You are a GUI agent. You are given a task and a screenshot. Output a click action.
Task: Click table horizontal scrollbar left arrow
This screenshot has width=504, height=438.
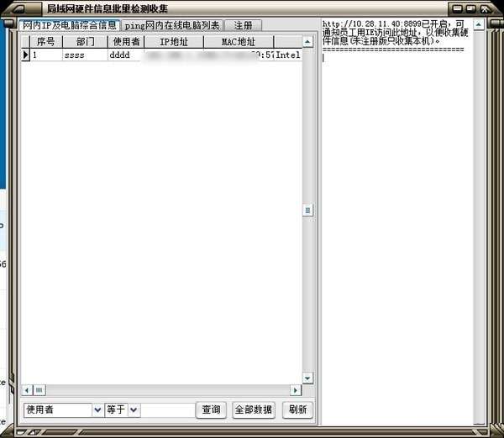pyautogui.click(x=27, y=390)
